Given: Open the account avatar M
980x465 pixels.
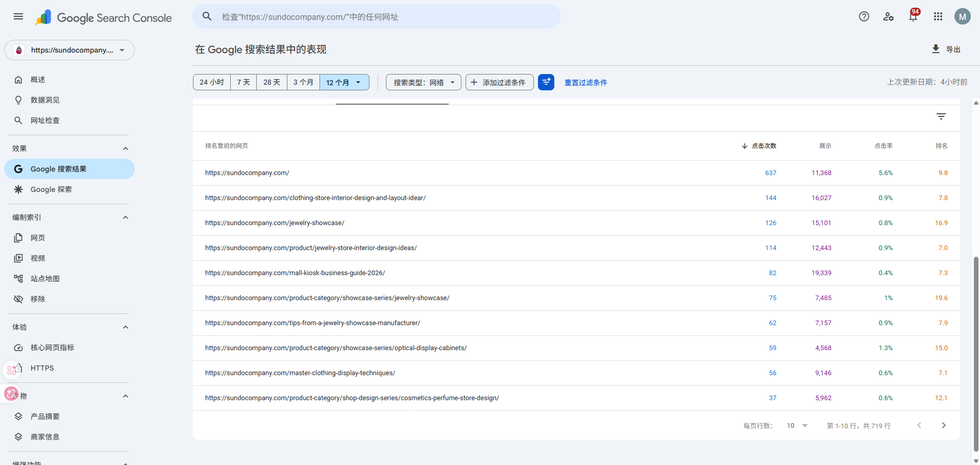Looking at the screenshot, I should pos(963,17).
